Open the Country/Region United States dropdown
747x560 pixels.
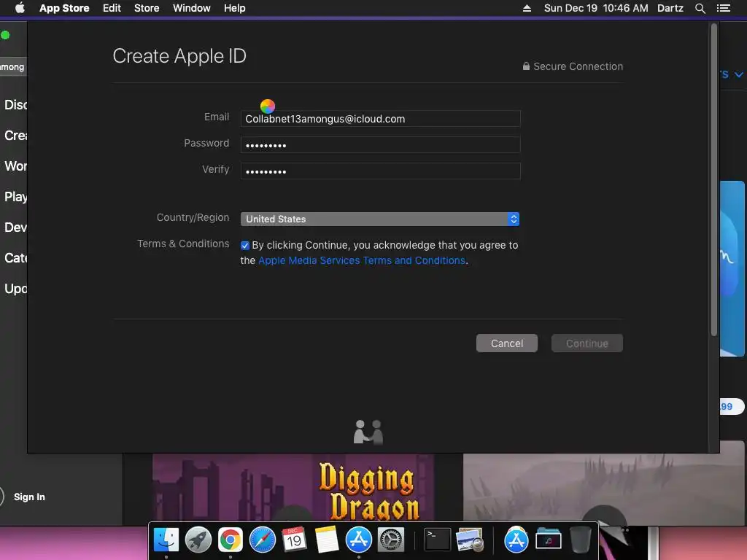pyautogui.click(x=379, y=219)
